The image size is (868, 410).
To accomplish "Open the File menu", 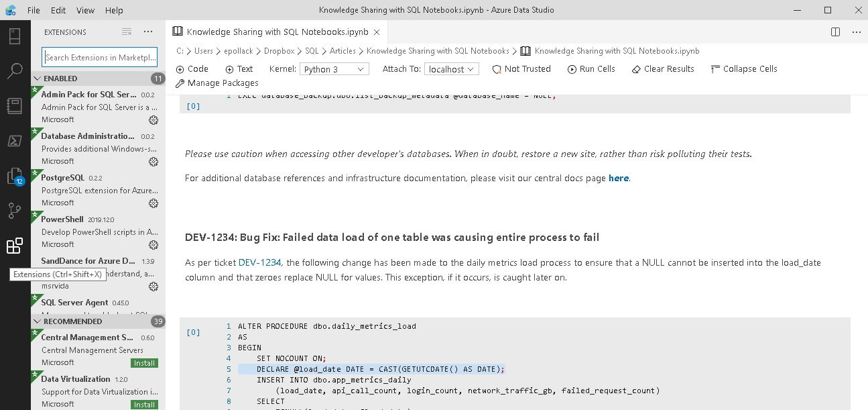I will [x=34, y=10].
